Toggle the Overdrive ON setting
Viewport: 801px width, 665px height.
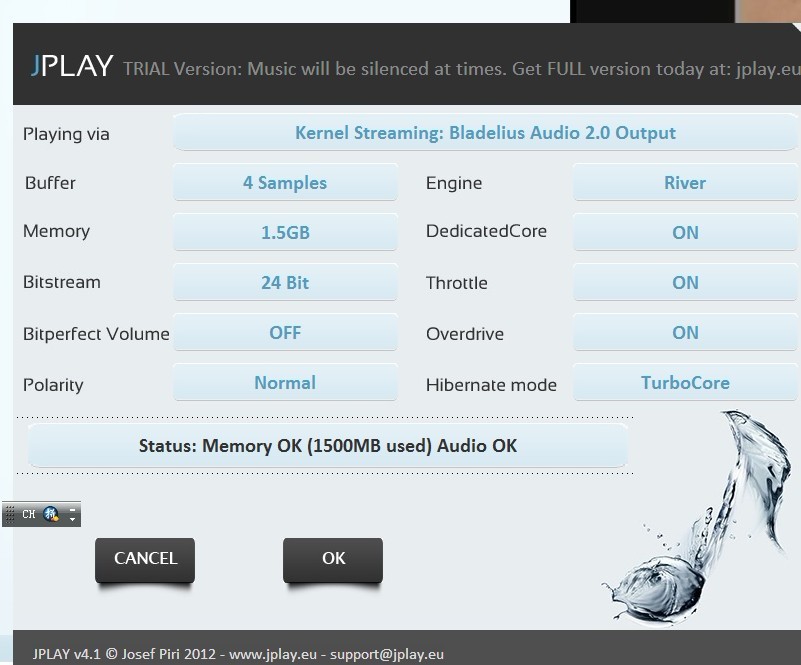(x=685, y=332)
